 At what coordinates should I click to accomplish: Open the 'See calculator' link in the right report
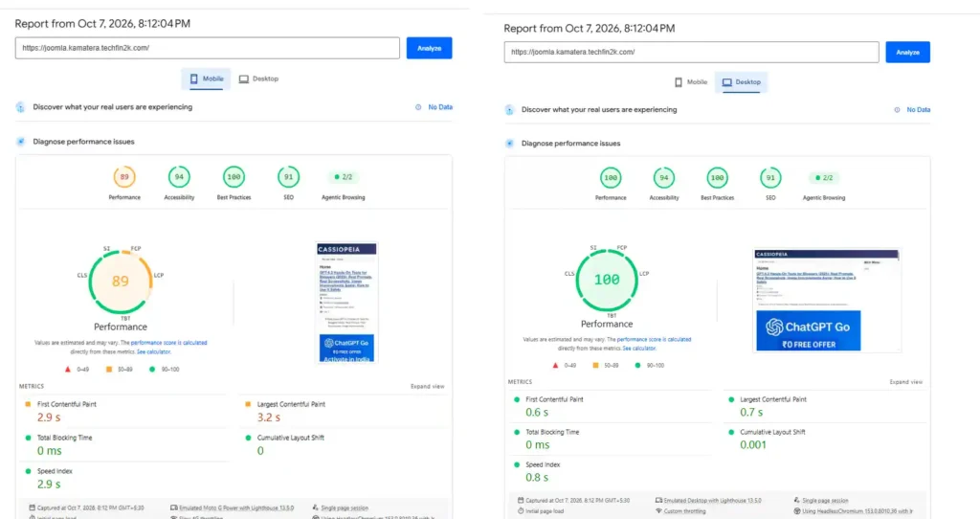[x=638, y=349]
